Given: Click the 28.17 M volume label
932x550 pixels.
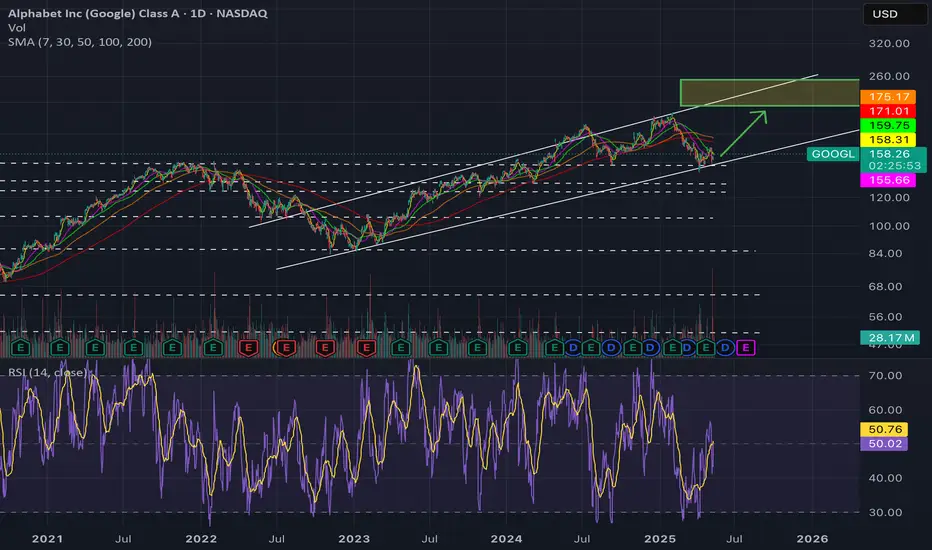Looking at the screenshot, I should point(890,338).
